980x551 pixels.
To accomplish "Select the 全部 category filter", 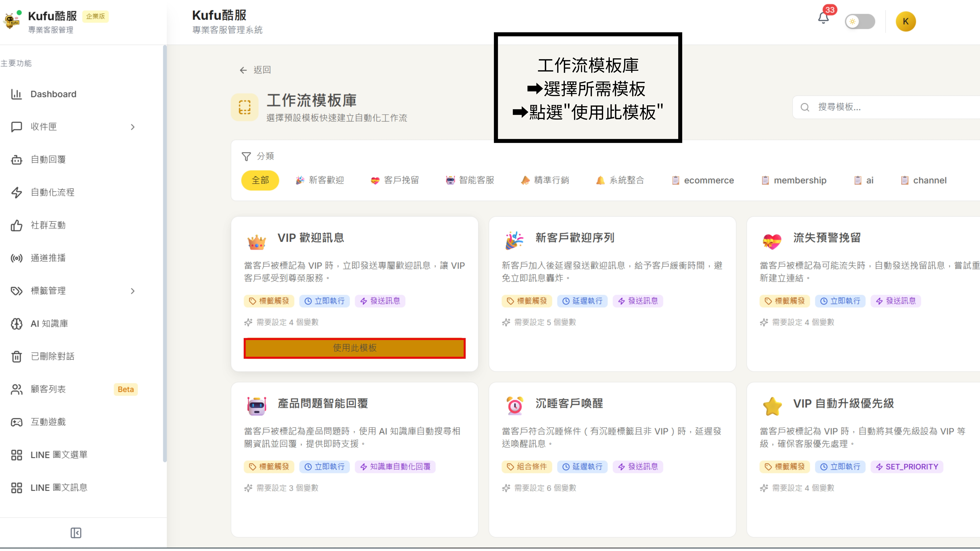I will coord(260,180).
